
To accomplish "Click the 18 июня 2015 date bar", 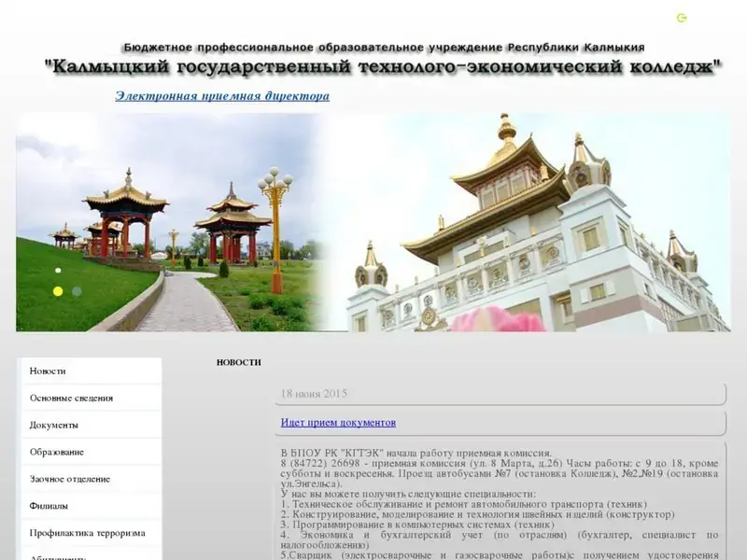I will (x=500, y=394).
